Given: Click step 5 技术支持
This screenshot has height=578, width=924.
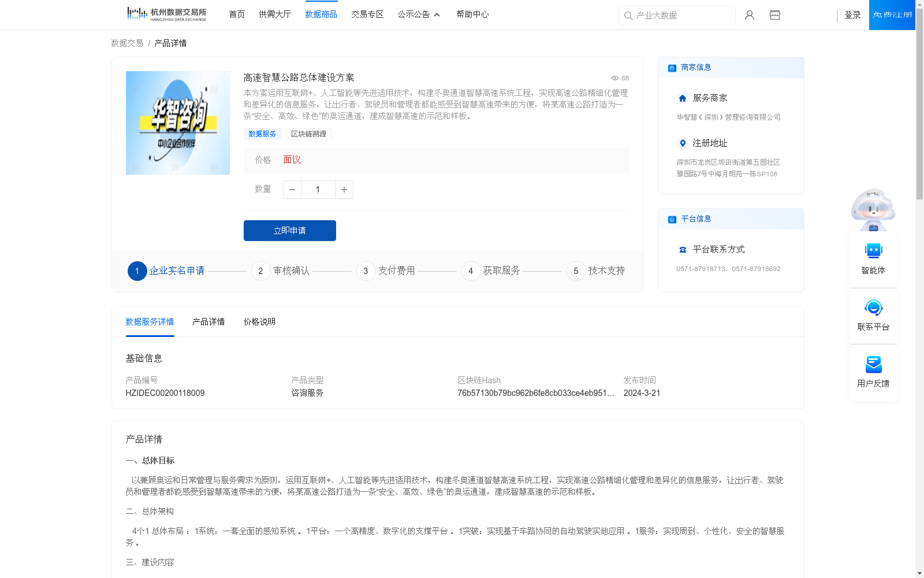Looking at the screenshot, I should [x=596, y=271].
